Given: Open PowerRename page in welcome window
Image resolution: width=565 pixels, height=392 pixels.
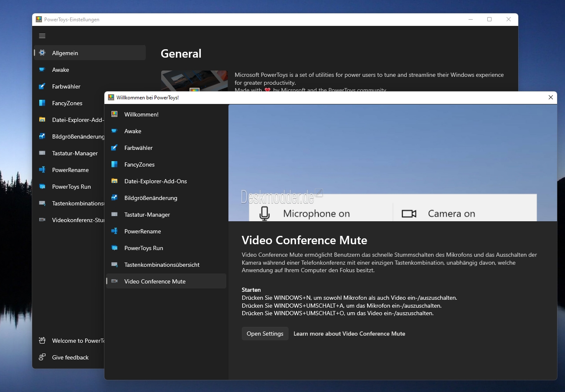Looking at the screenshot, I should pyautogui.click(x=166, y=231).
